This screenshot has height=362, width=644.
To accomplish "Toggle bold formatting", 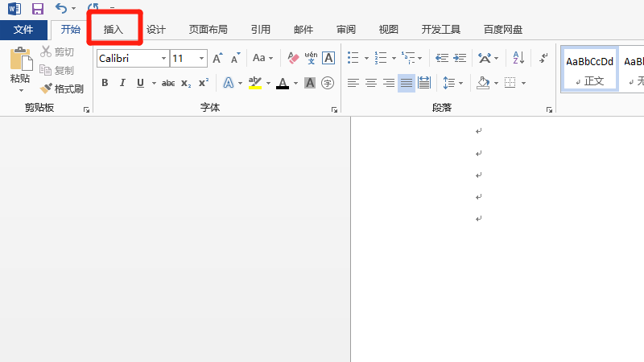I will [105, 83].
